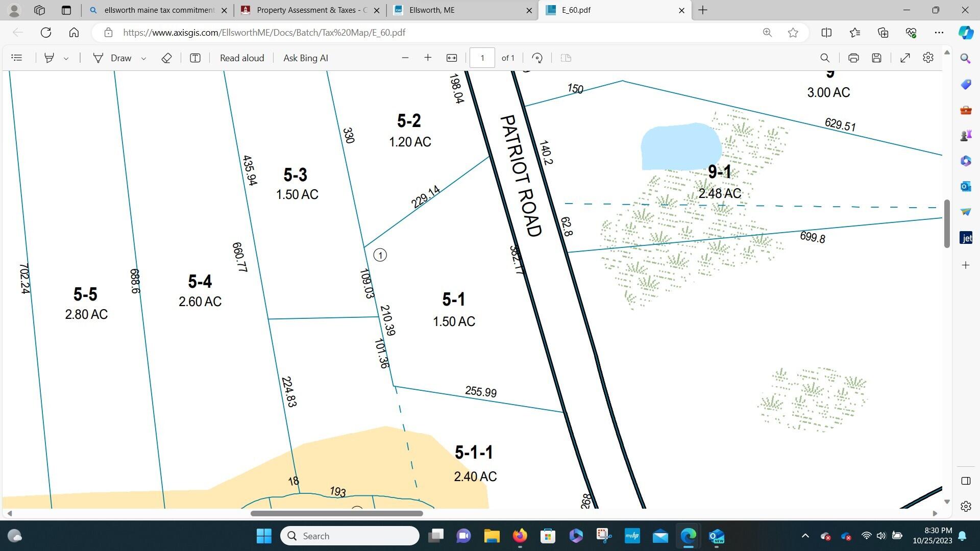Screen dimensions: 980x551
Task: Toggle the Highlight marker tool
Action: click(x=49, y=58)
